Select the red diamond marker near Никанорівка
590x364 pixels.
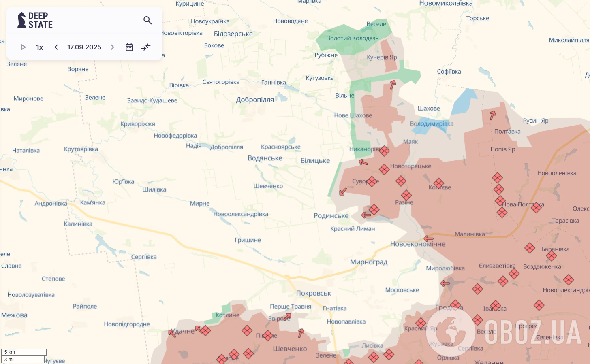384,151
